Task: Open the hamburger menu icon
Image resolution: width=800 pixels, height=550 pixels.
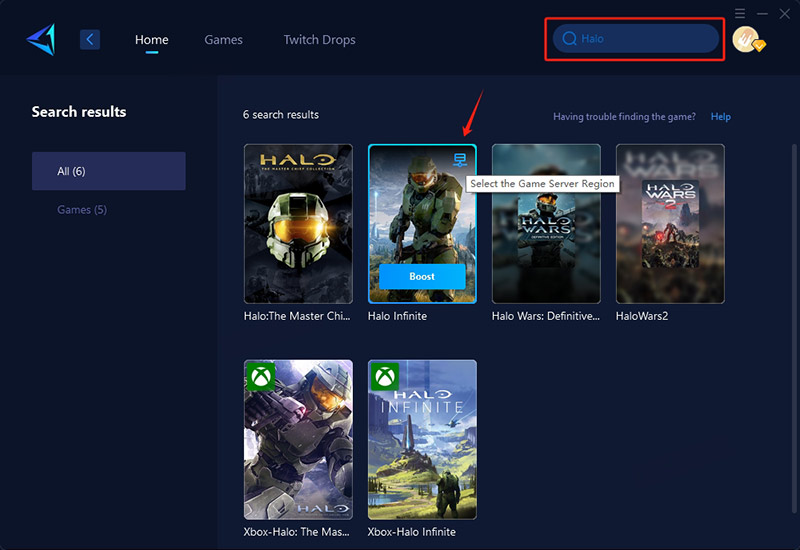Action: (x=740, y=13)
